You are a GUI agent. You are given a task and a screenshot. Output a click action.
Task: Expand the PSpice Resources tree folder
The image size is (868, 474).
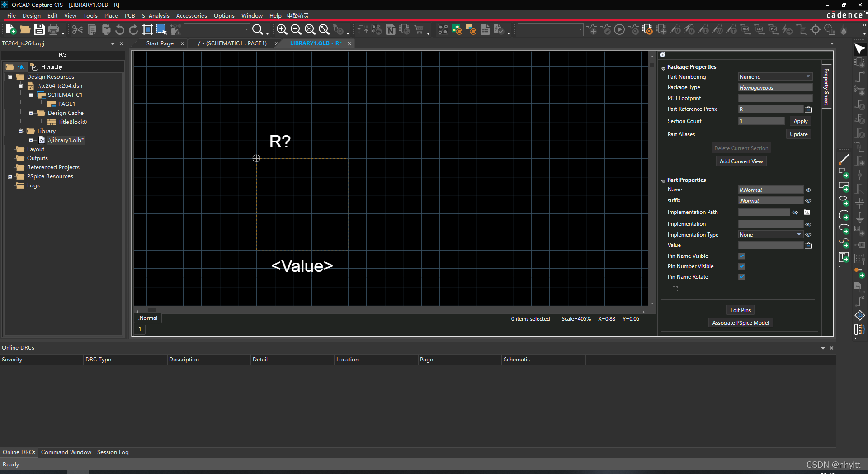pyautogui.click(x=10, y=176)
